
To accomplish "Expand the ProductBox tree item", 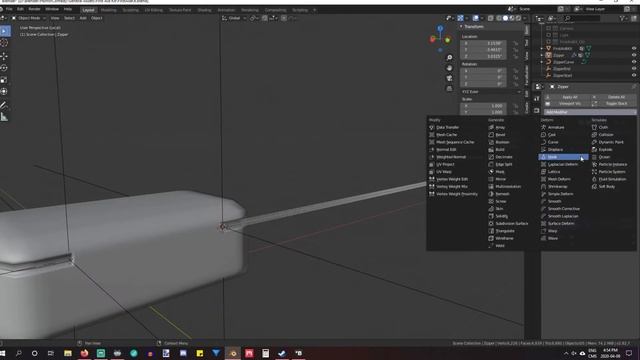I will [x=542, y=48].
